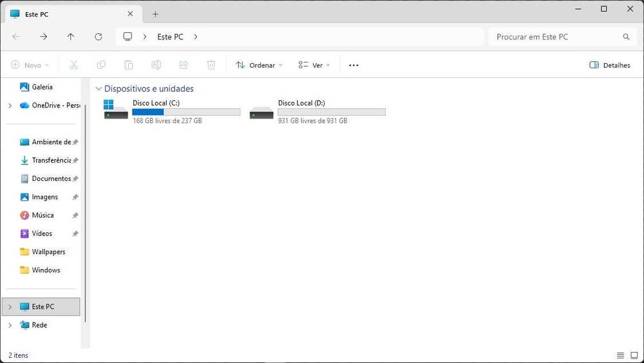Viewport: 644px width, 363px height.
Task: Click Este PC breadcrumb in address bar
Action: pos(170,37)
